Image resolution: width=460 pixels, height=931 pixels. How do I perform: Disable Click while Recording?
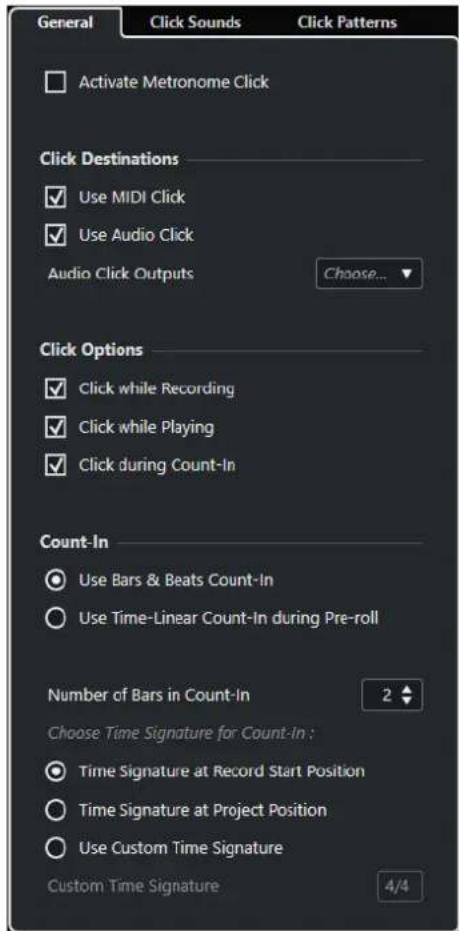coord(56,389)
